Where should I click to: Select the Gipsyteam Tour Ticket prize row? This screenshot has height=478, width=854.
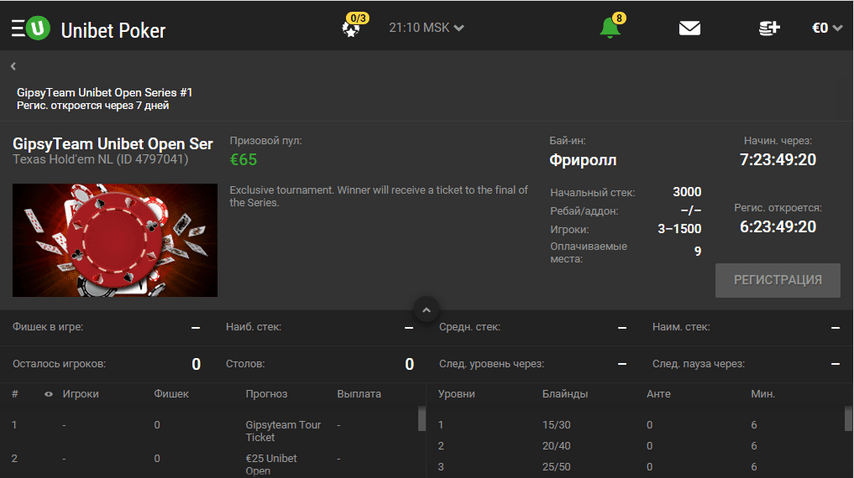pos(212,431)
